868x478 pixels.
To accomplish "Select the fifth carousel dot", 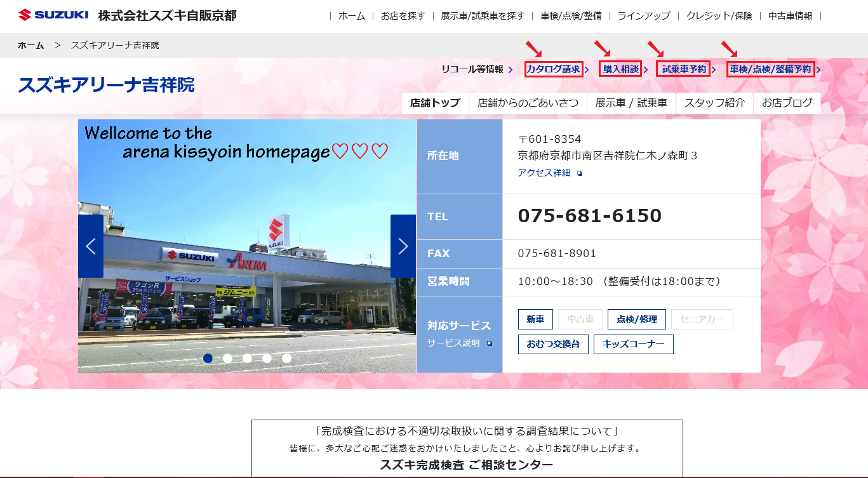I will click(286, 358).
